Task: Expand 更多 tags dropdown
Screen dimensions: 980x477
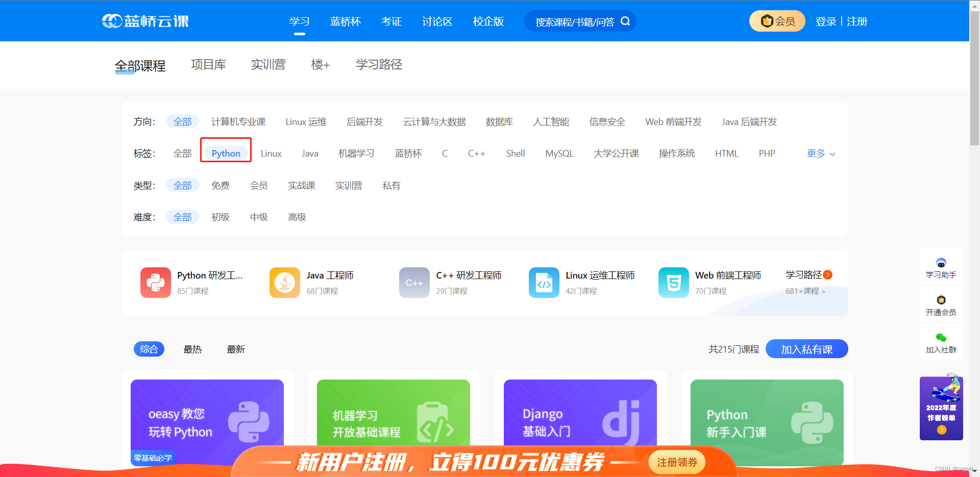Action: [821, 154]
